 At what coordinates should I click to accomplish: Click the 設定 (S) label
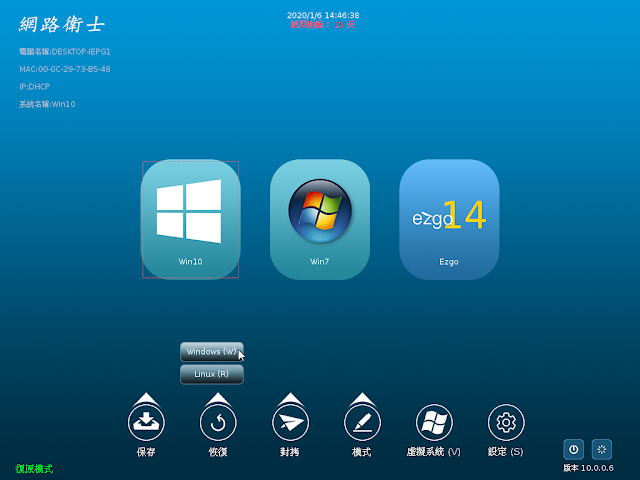(506, 452)
